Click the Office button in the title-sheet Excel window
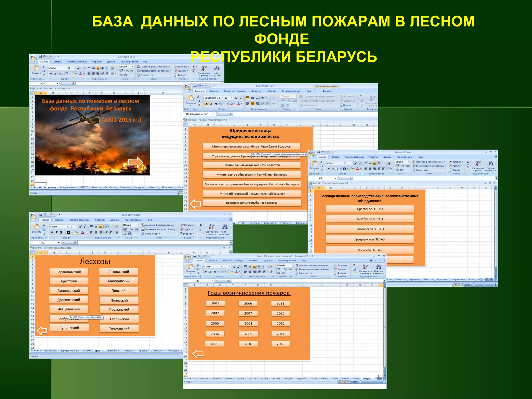The height and width of the screenshot is (399, 532). point(33,58)
